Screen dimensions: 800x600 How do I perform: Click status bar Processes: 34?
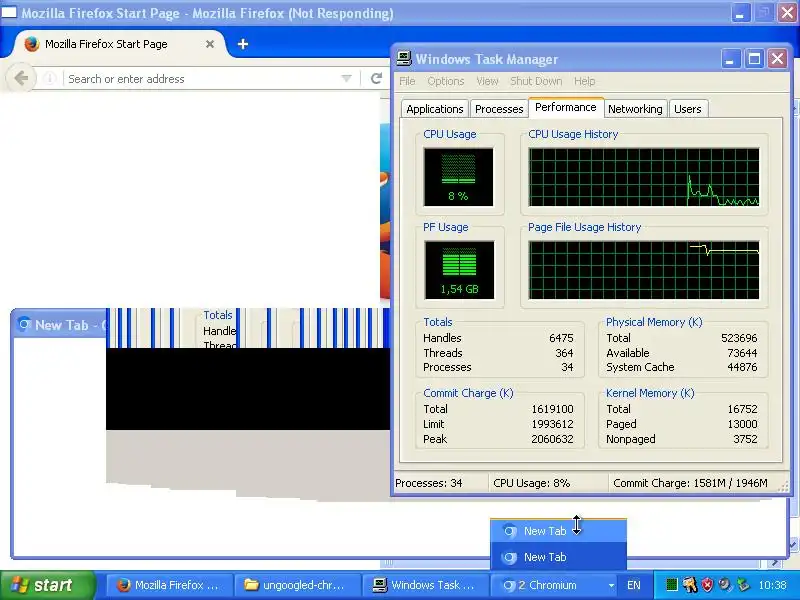click(429, 483)
